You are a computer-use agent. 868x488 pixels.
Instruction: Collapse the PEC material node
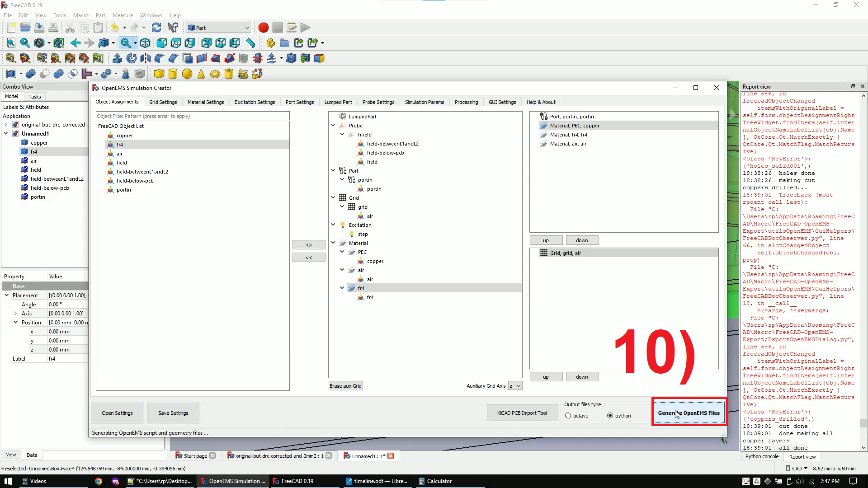point(342,252)
